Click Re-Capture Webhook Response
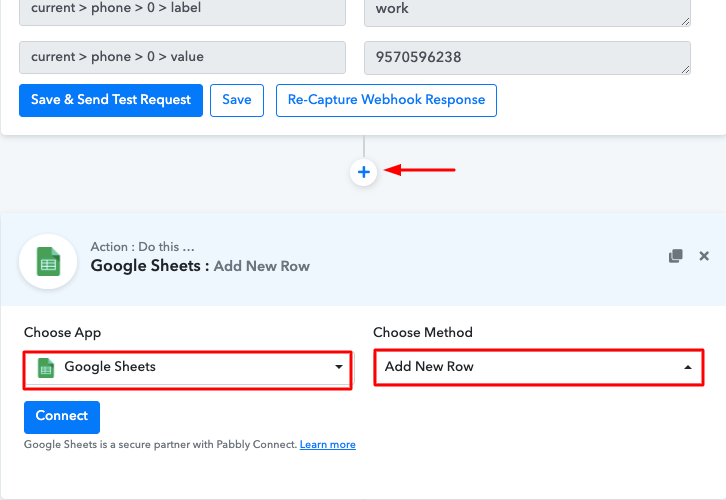The height and width of the screenshot is (500, 726). point(386,100)
